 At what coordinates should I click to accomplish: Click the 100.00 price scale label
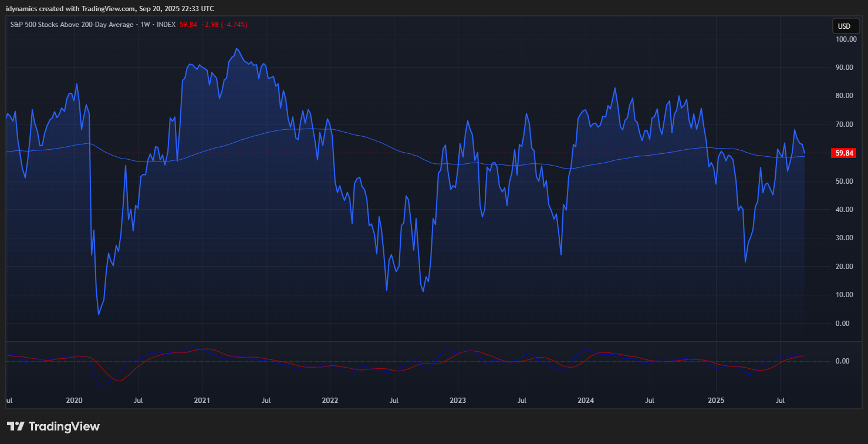[846, 39]
